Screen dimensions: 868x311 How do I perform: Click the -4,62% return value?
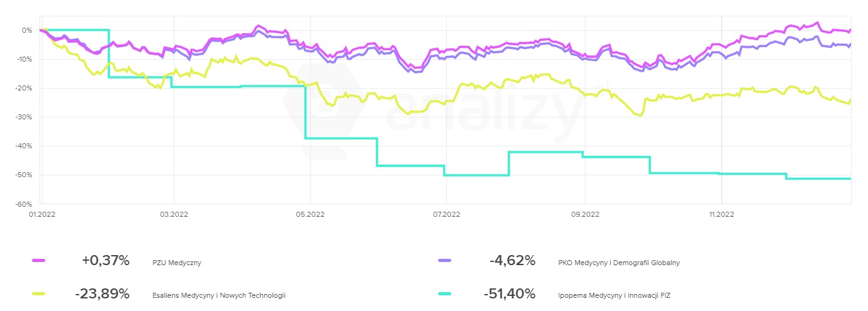512,261
